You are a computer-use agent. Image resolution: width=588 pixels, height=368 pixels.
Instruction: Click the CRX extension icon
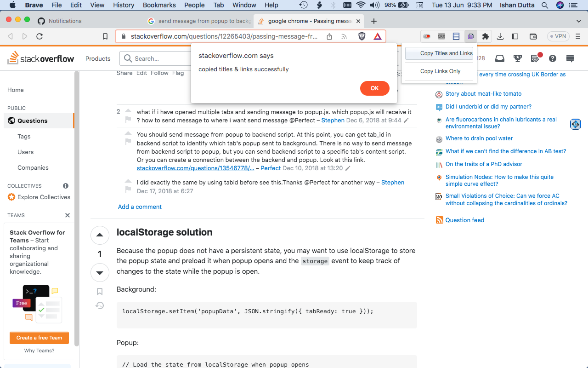coord(441,36)
